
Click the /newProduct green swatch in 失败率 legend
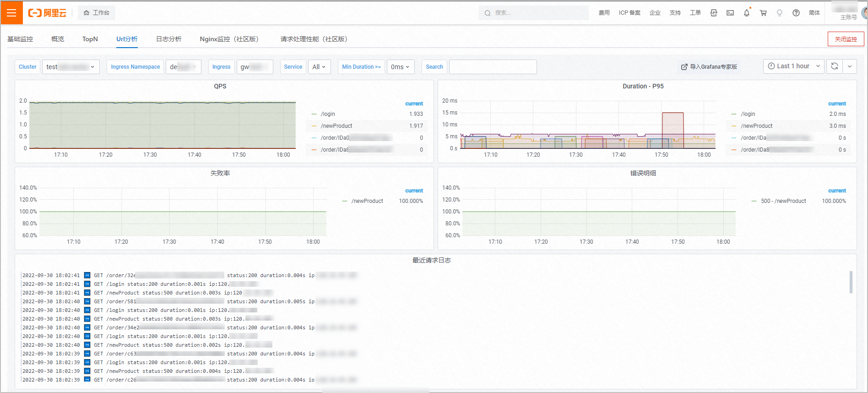(x=345, y=201)
